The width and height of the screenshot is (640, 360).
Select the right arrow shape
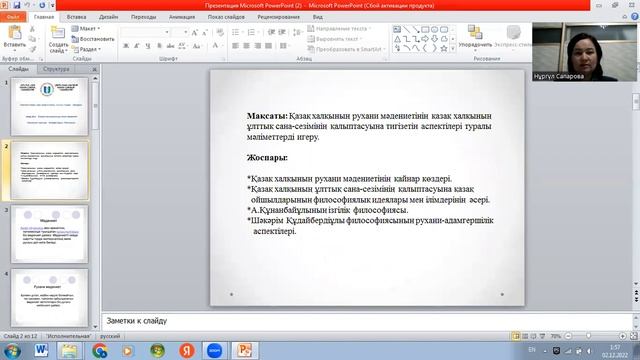425,39
